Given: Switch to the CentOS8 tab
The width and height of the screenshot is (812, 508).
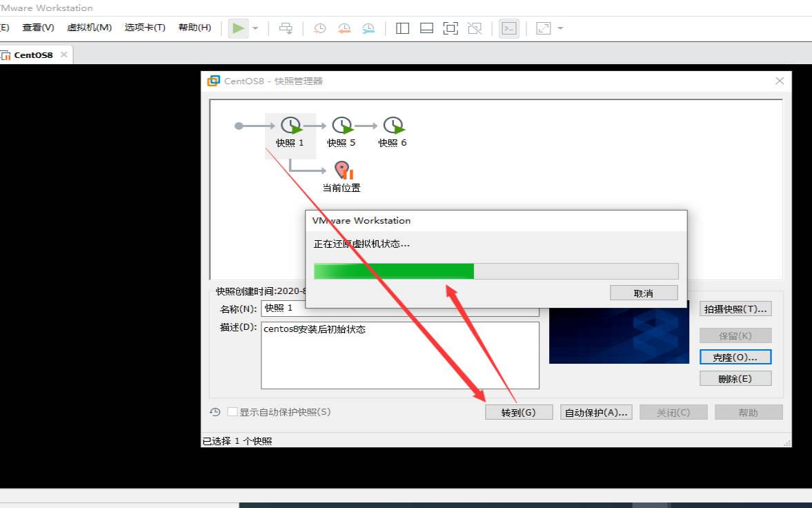Looking at the screenshot, I should 33,55.
